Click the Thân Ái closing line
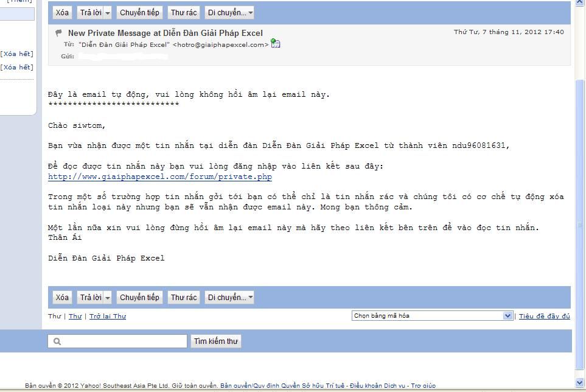 pyautogui.click(x=65, y=237)
